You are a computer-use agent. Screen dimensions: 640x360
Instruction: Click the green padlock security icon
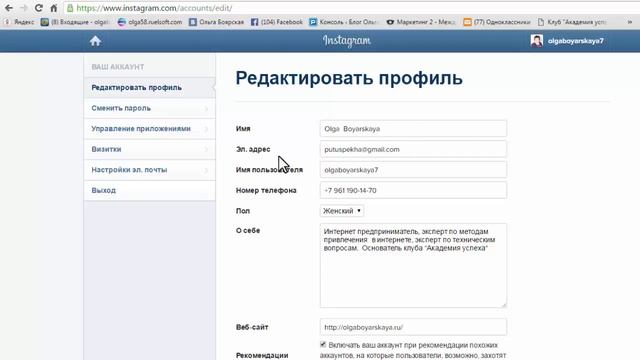(x=70, y=8)
